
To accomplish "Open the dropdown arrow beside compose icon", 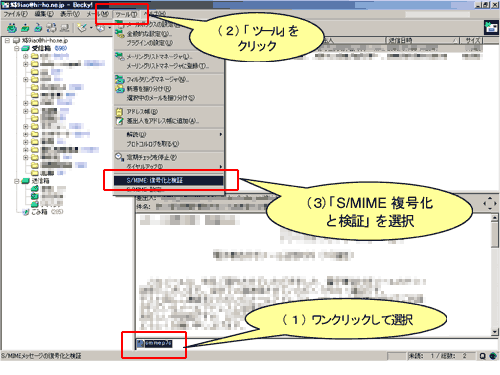I will pyautogui.click(x=91, y=28).
